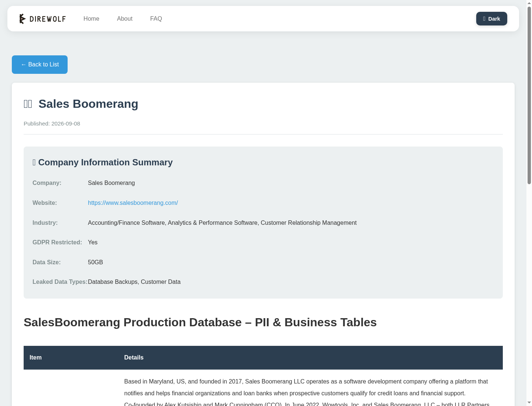Click the vertical scrollbar thumb
Screen dimensions: 532x406
(x=529, y=95)
